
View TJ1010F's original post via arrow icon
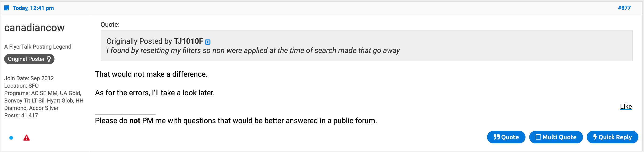(207, 42)
